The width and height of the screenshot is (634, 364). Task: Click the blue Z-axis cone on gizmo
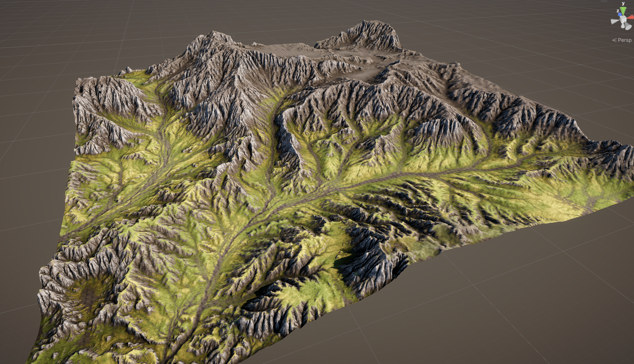[620, 14]
